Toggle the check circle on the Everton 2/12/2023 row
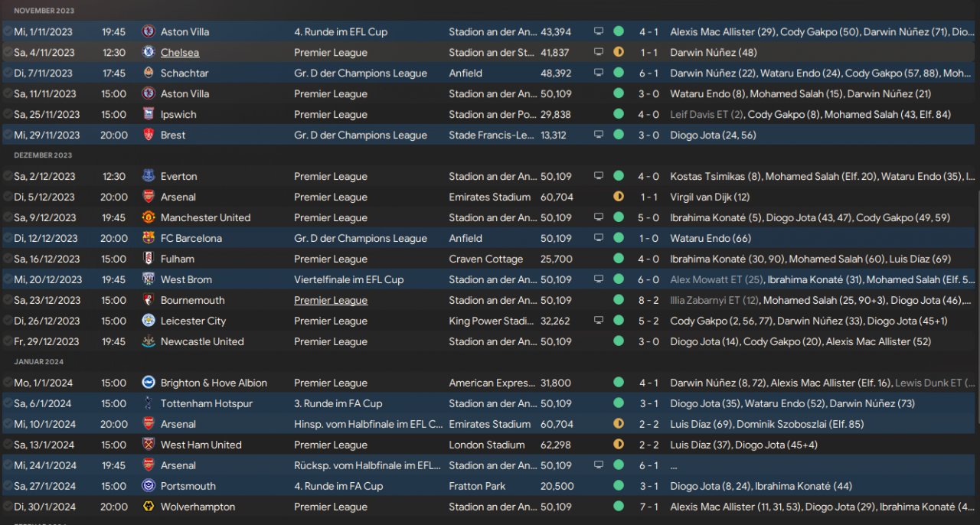The width and height of the screenshot is (980, 525). point(8,176)
